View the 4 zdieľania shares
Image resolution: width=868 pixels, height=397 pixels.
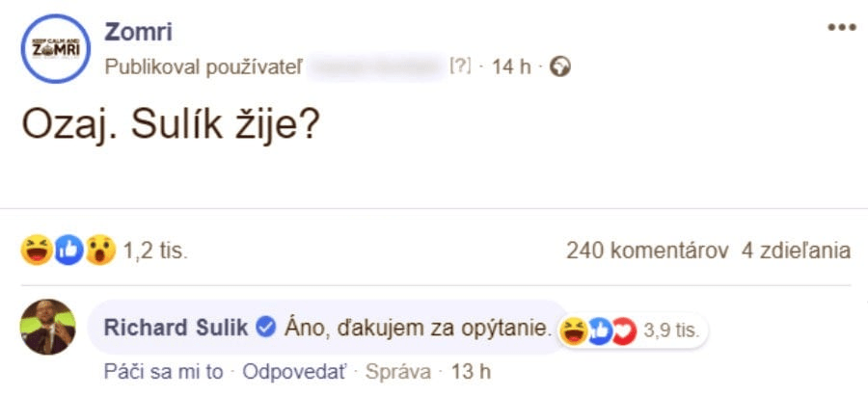797,251
